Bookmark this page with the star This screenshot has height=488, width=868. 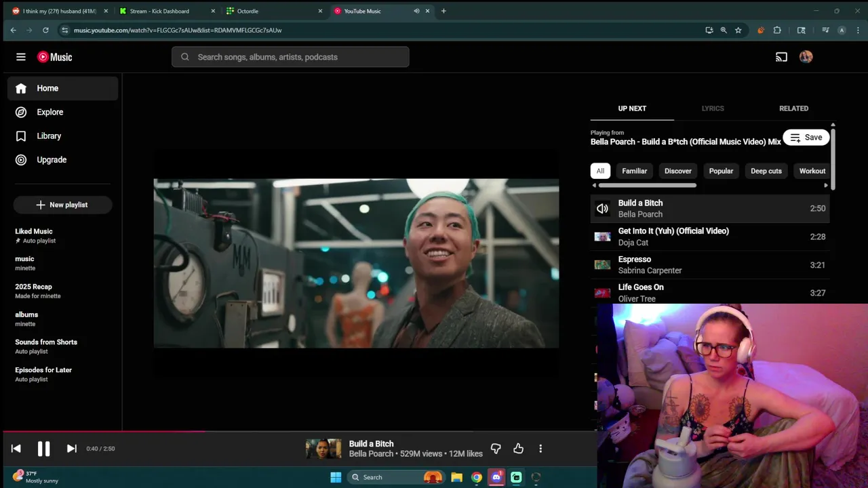point(738,30)
